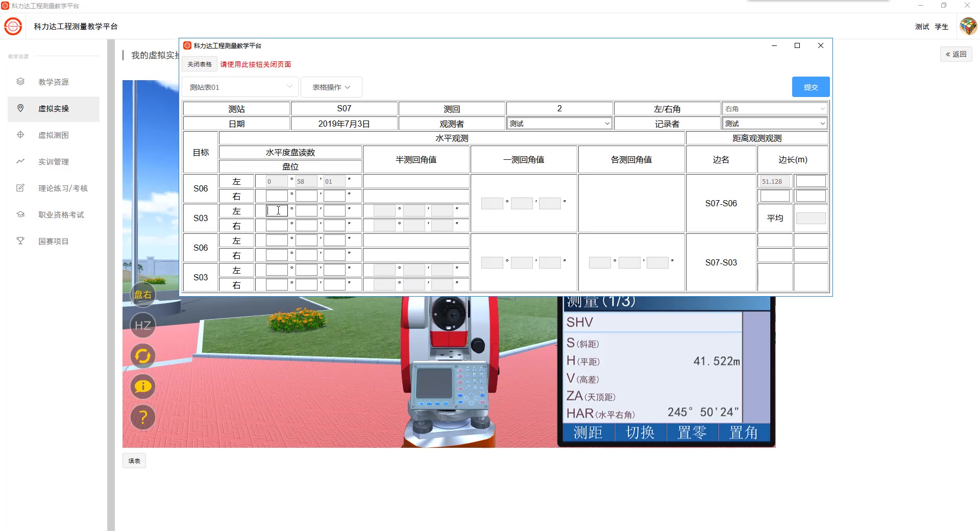Open the 左/右角 dropdown showing 右角
980x531 pixels.
774,109
